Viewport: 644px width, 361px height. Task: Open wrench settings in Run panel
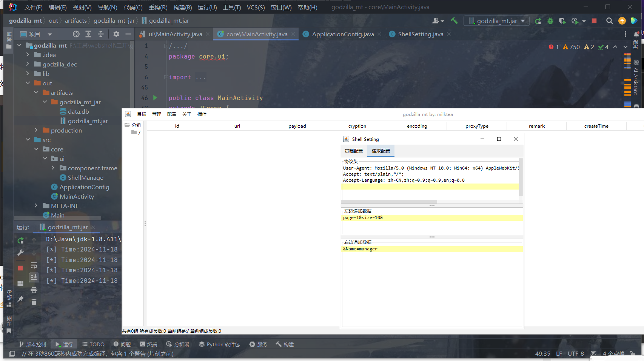(21, 253)
